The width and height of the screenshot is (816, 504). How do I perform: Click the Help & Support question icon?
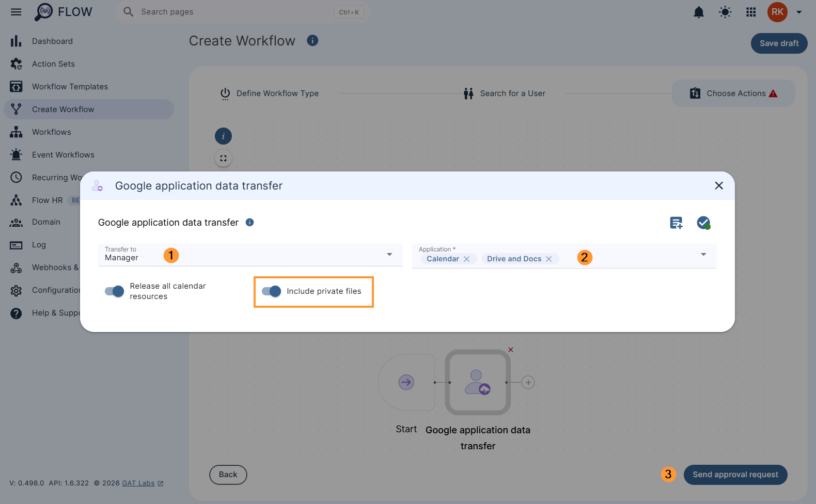[16, 313]
